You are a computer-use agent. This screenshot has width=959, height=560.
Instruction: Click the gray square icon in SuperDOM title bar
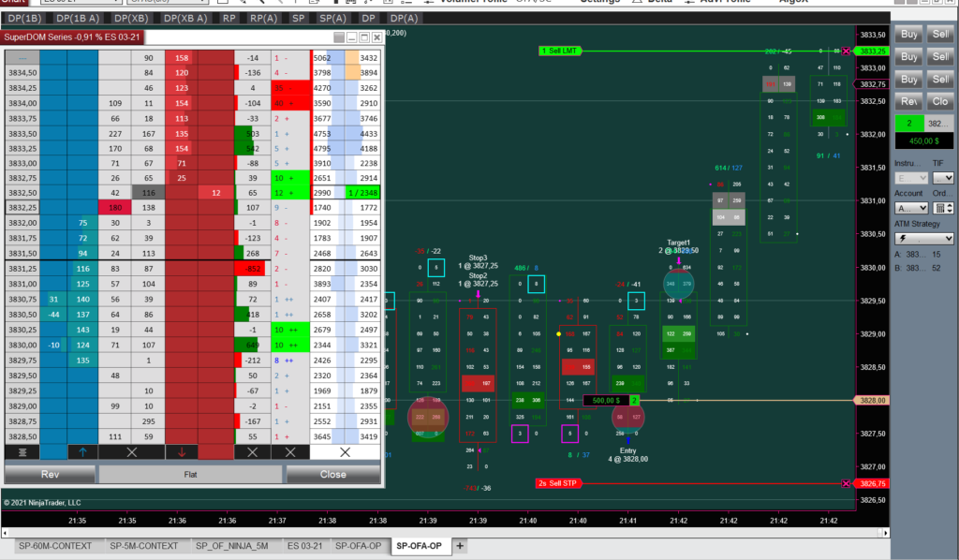(339, 37)
